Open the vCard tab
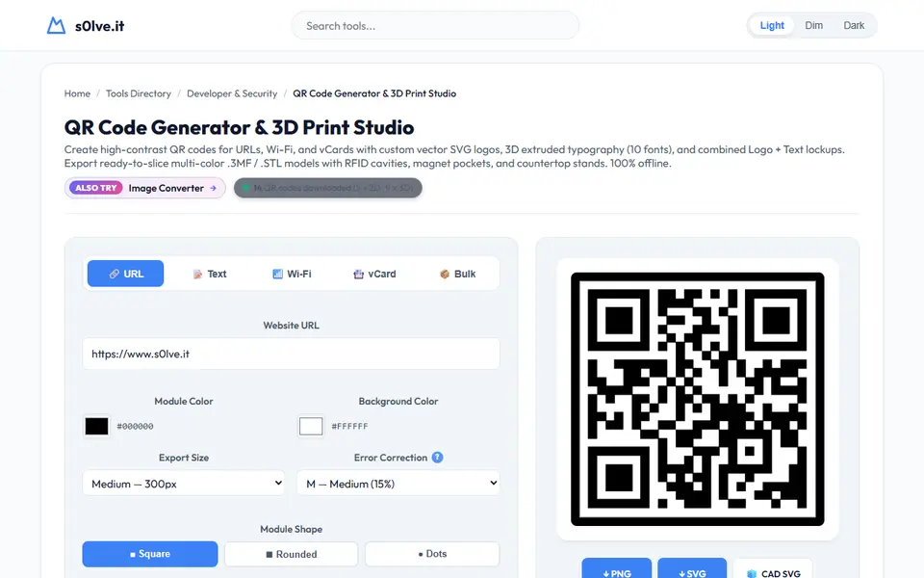The width and height of the screenshot is (924, 578). tap(374, 274)
